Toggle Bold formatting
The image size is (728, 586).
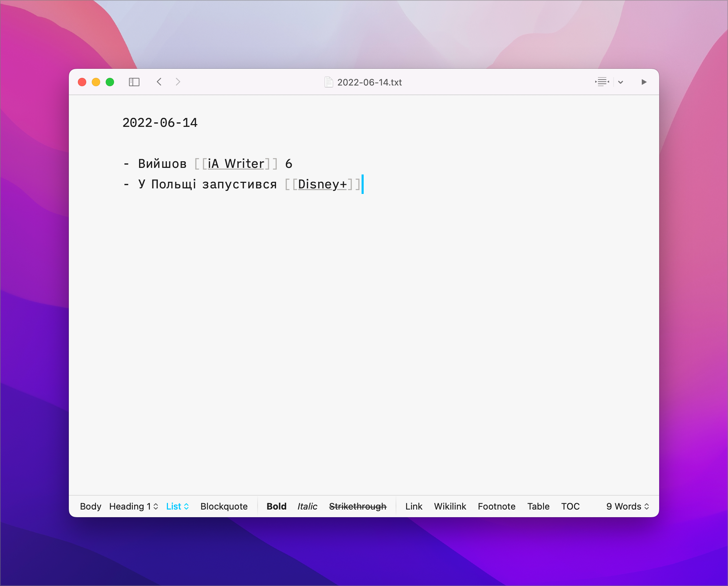pos(276,506)
